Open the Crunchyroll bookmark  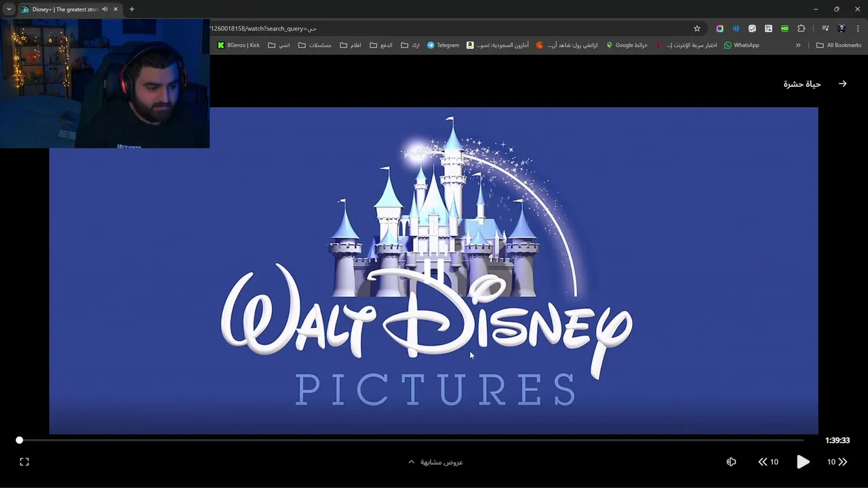click(567, 45)
